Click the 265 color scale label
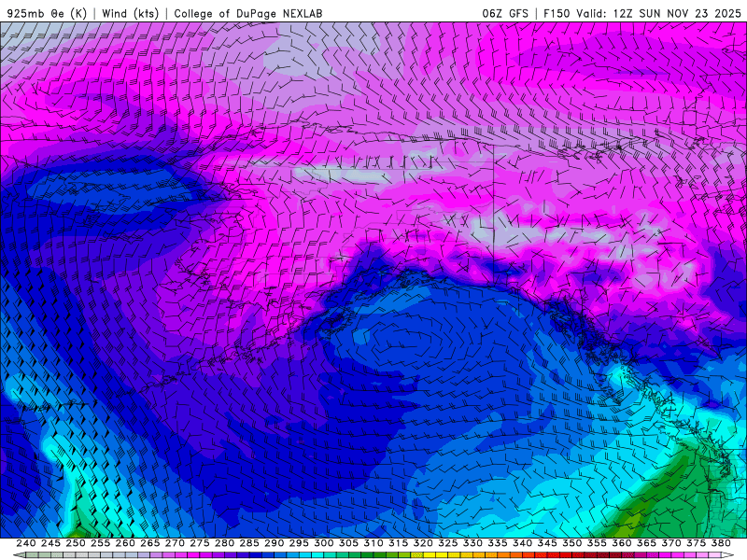Screen dimensions: 747x560 pos(149,543)
